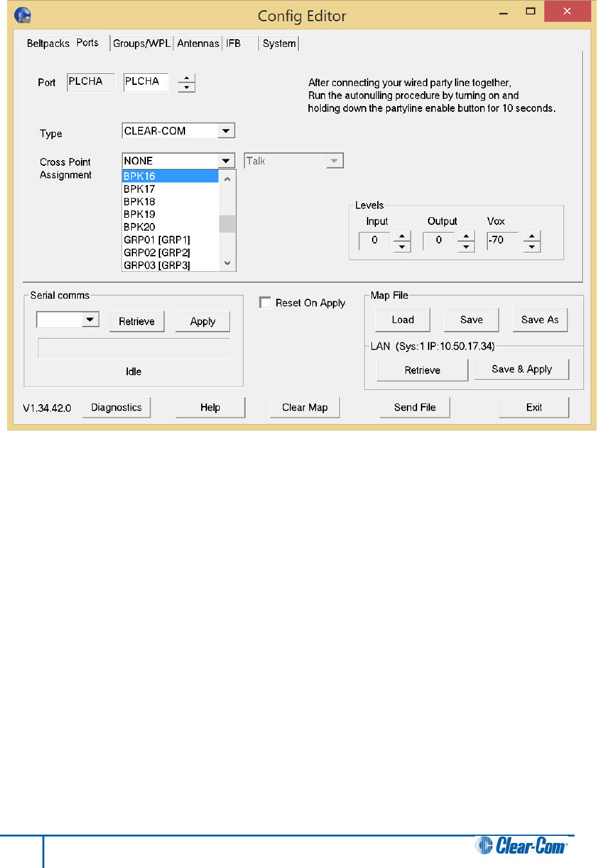Click the Config Editor app icon in title bar

pos(22,15)
